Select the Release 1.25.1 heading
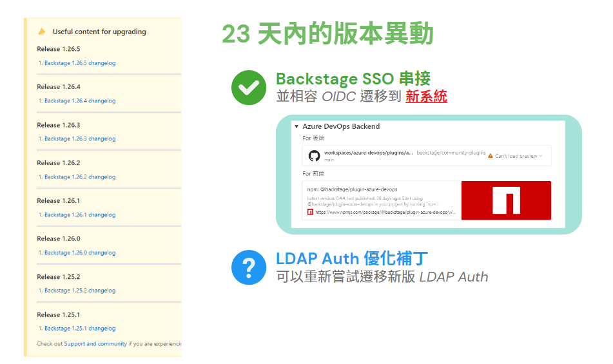Image resolution: width=613 pixels, height=364 pixels. point(59,315)
